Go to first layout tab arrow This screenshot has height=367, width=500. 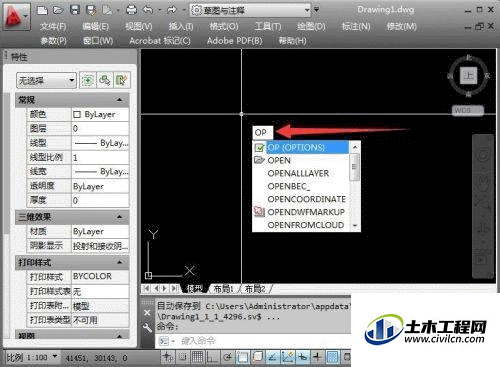(x=147, y=288)
